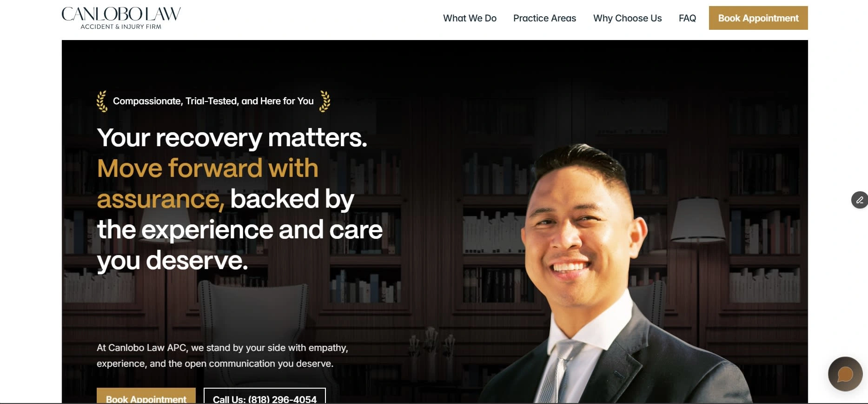This screenshot has height=404, width=868.
Task: Click the hero Book Appointment button
Action: click(146, 396)
